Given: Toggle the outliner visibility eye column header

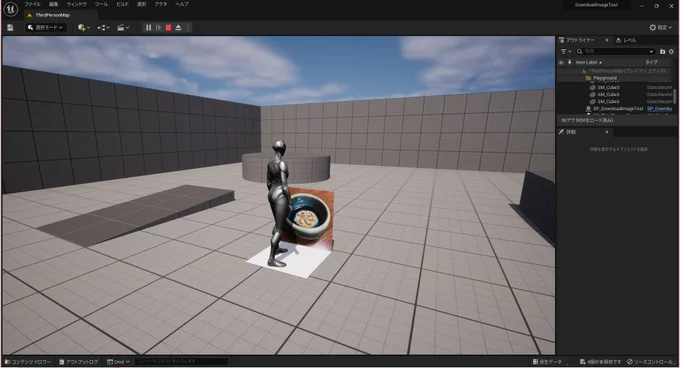Looking at the screenshot, I should 561,62.
